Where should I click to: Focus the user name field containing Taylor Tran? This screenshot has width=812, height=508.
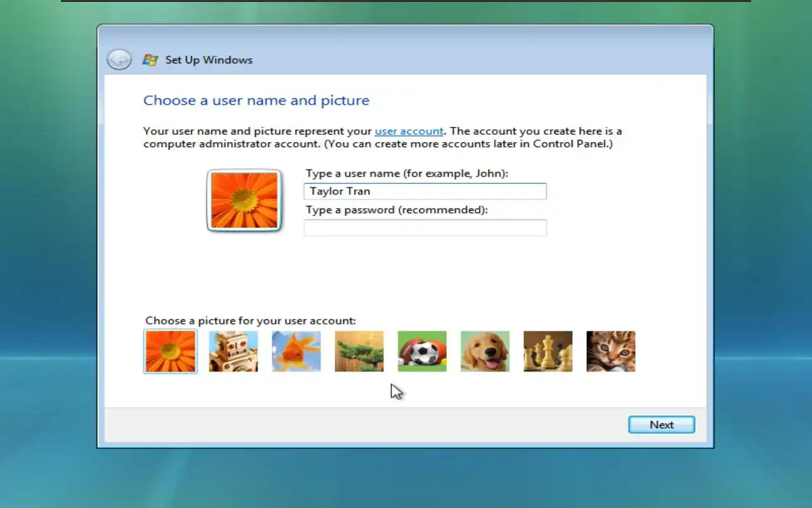click(x=425, y=191)
